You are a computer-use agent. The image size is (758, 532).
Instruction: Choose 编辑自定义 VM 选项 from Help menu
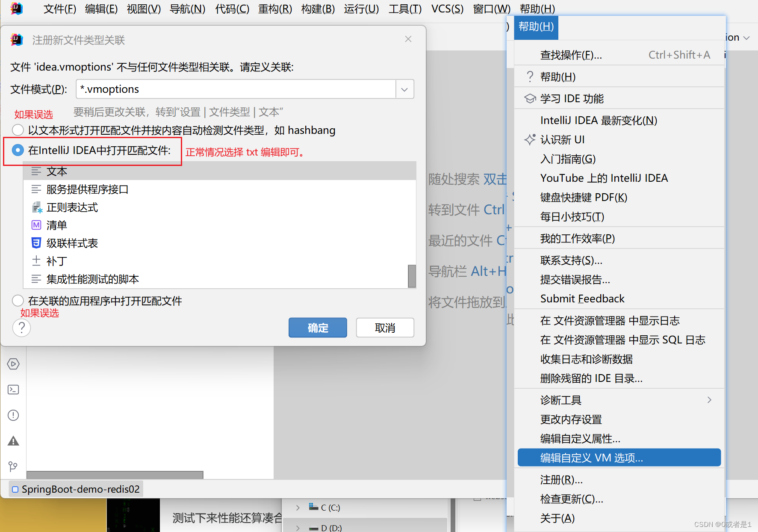[592, 457]
